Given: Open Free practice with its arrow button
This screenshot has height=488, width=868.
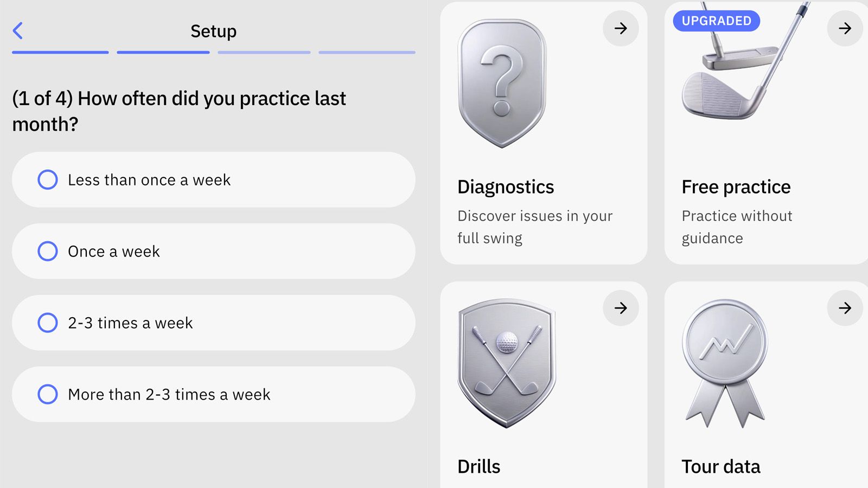Looking at the screenshot, I should pos(845,28).
